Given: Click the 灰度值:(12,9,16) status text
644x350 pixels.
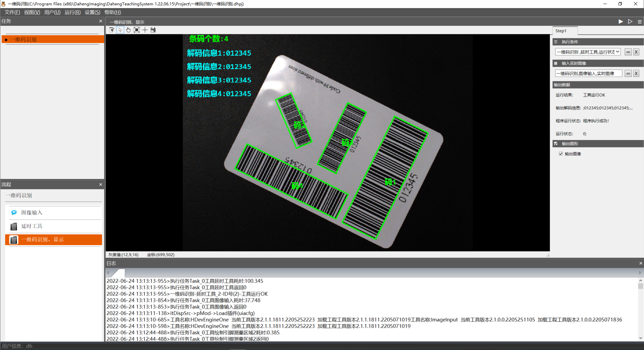Looking at the screenshot, I should click(123, 255).
